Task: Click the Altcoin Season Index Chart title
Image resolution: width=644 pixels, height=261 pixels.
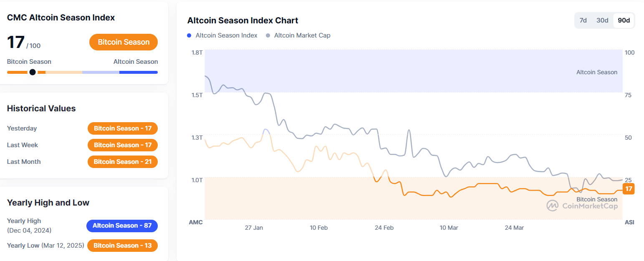Action: point(242,20)
